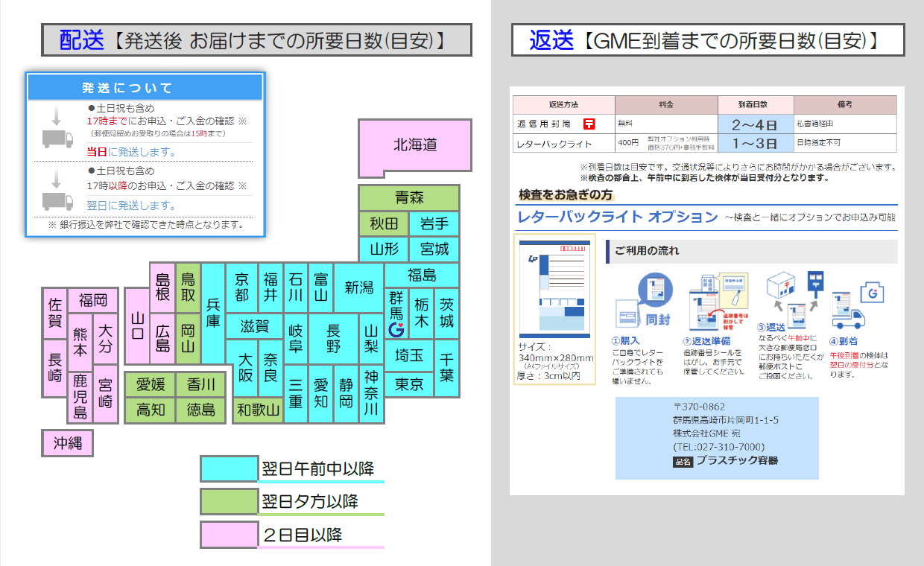Select the 福岡 prefecture cell

[x=93, y=300]
